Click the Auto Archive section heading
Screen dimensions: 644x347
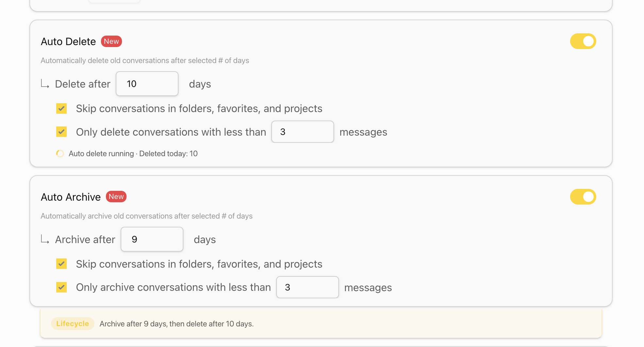pos(71,197)
